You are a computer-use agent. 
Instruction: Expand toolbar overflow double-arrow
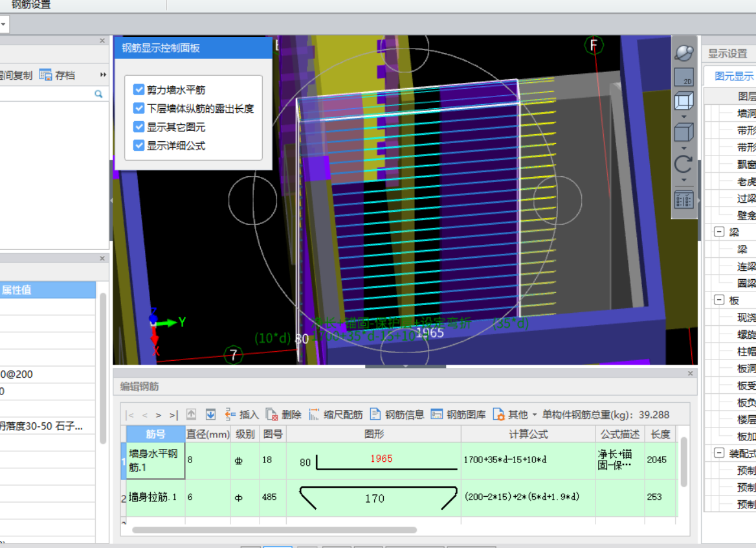103,74
